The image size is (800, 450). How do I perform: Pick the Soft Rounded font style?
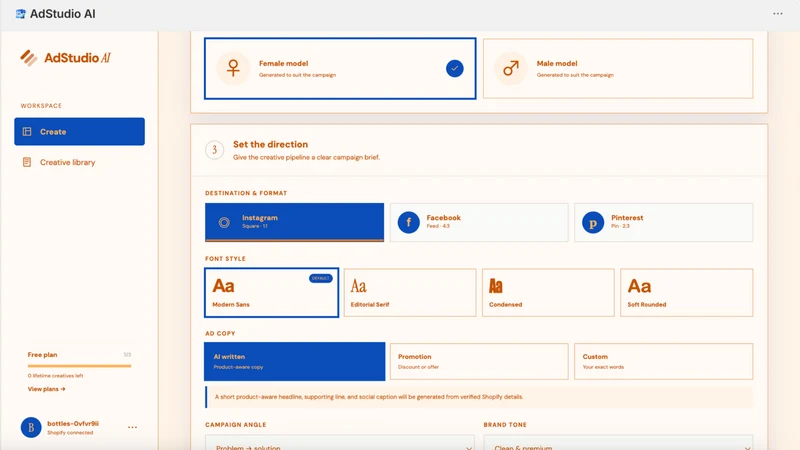[x=687, y=293]
